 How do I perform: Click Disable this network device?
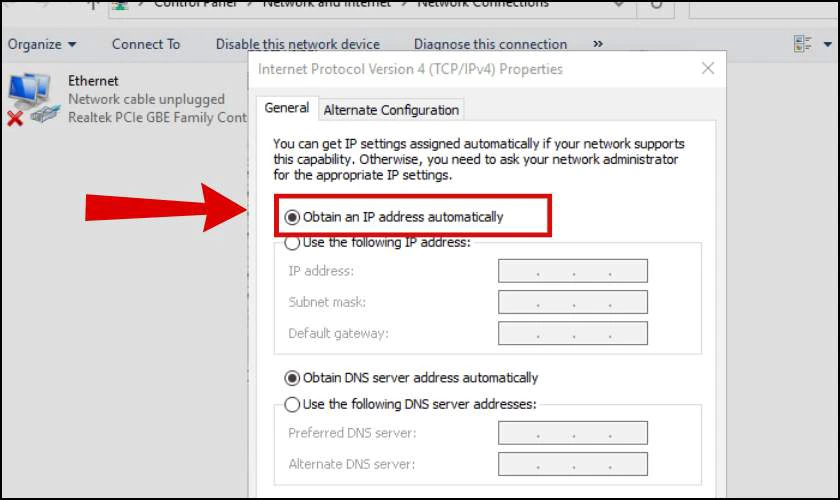pos(297,44)
